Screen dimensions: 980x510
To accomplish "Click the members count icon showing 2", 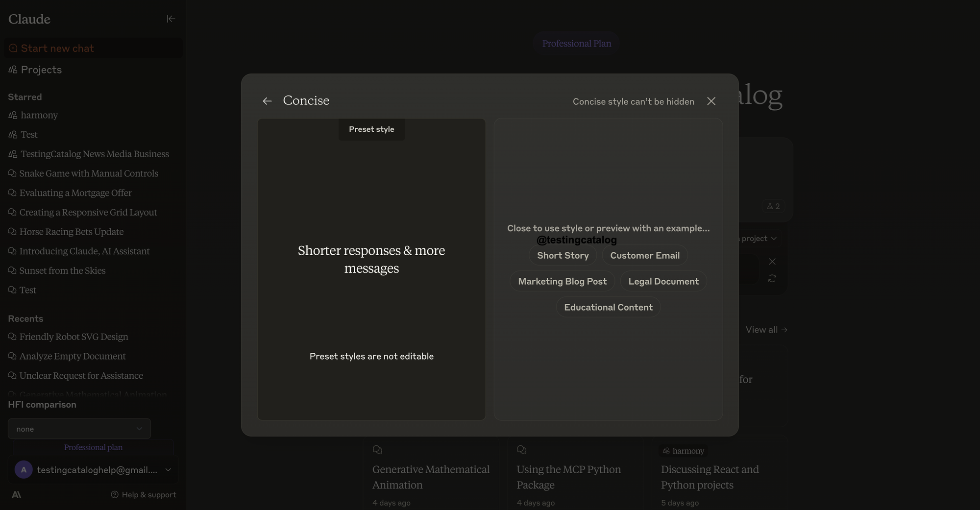I will point(773,206).
